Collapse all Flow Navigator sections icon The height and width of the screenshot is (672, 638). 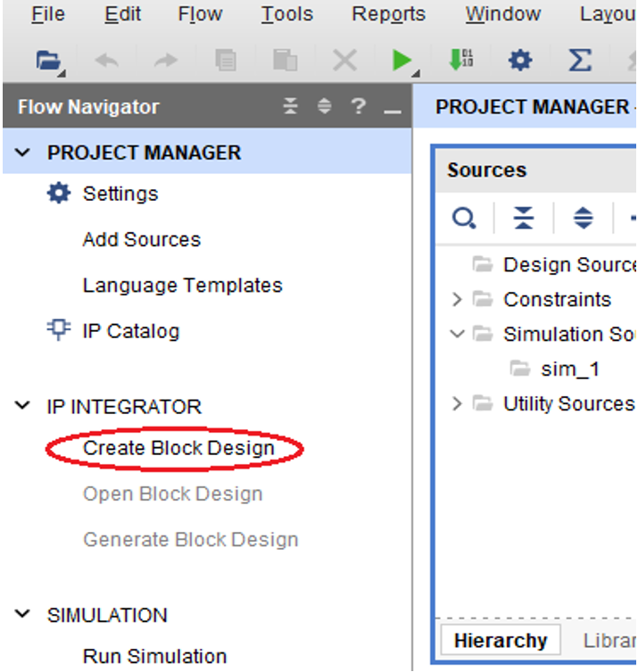291,107
